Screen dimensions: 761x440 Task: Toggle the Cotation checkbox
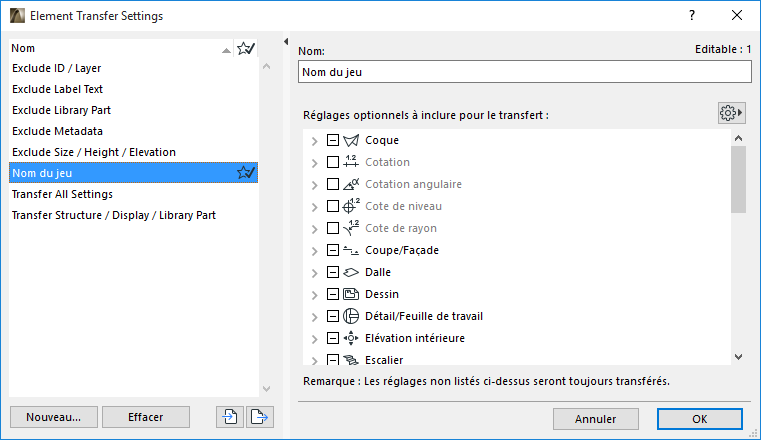[x=333, y=162]
